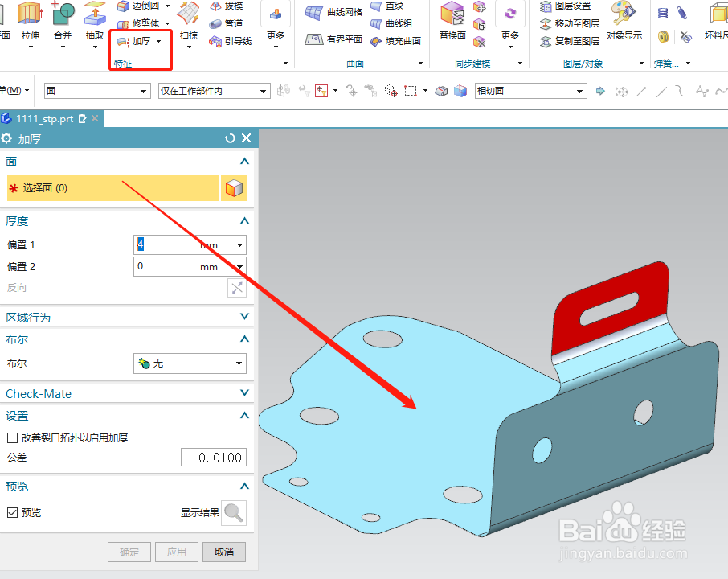This screenshot has width=728, height=579.
Task: Close the 1111_stp.prt tab
Action: coord(95,118)
